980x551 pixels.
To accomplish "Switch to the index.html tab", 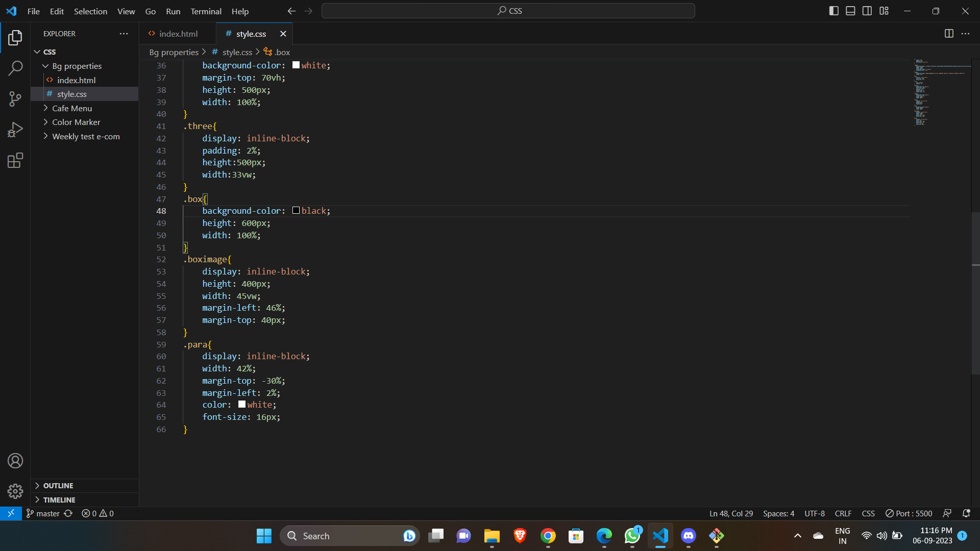I will (178, 34).
